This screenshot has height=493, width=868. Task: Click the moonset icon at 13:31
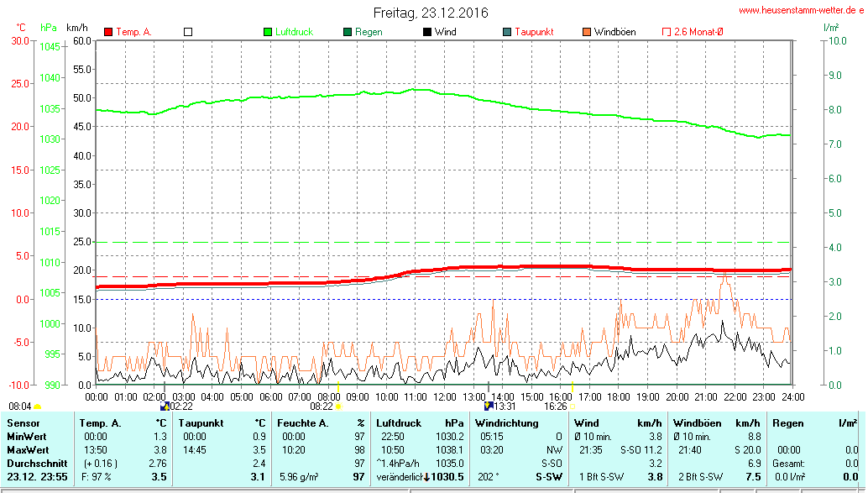(489, 406)
